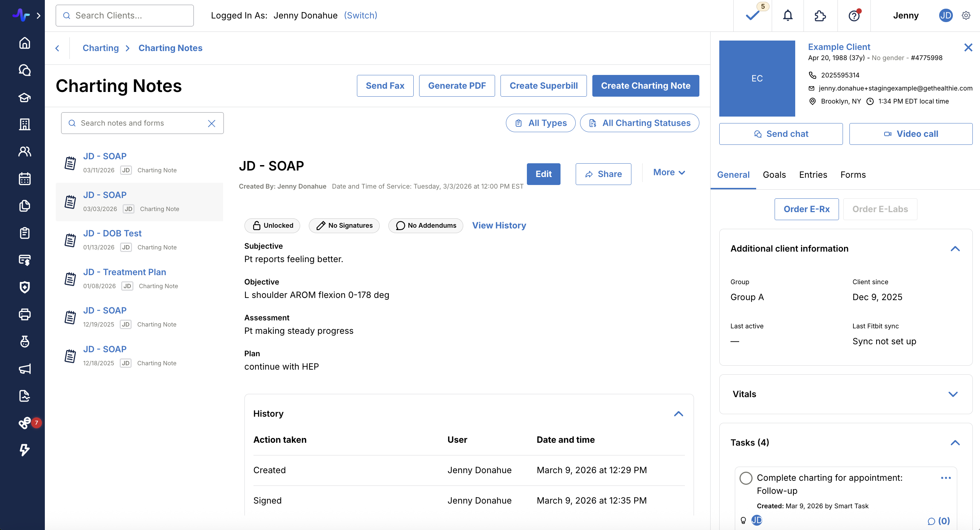The image size is (980, 530).
Task: Switch to the Goals tab
Action: (774, 175)
